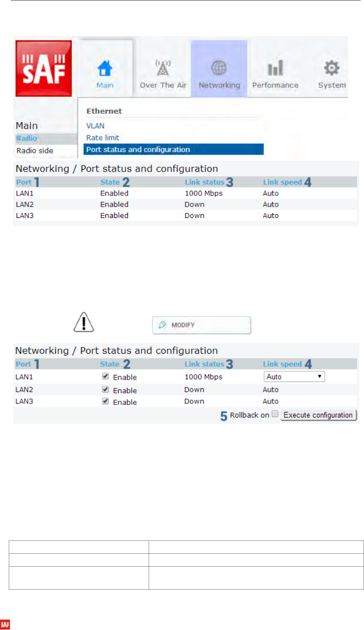Viewport: 364px width, 630px height.
Task: Click Link speed header in upper table
Action: click(282, 182)
